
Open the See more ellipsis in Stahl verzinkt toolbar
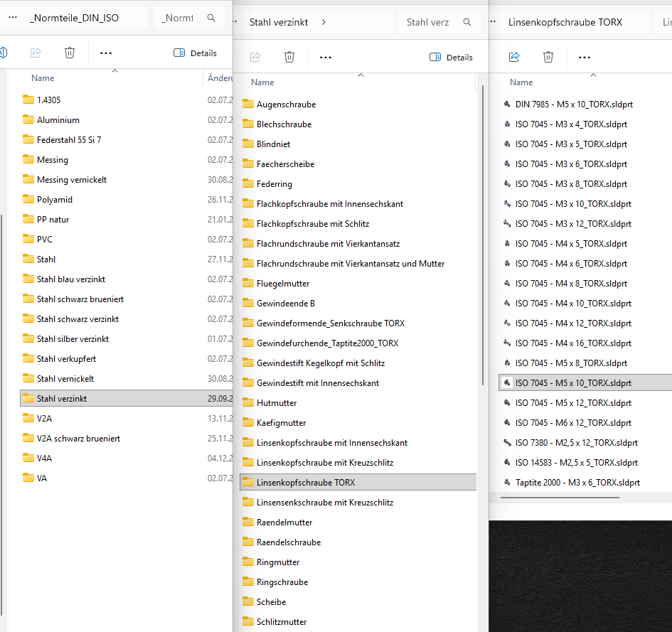(326, 58)
